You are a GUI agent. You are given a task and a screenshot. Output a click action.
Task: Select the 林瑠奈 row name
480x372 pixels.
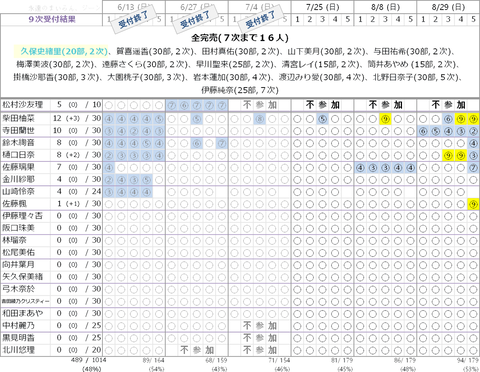click(14, 240)
